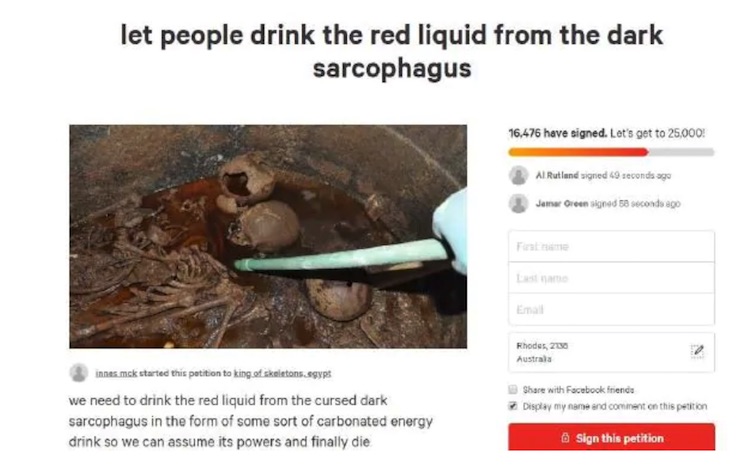The width and height of the screenshot is (750, 465).
Task: Click the petition starter's avatar icon
Action: [79, 373]
